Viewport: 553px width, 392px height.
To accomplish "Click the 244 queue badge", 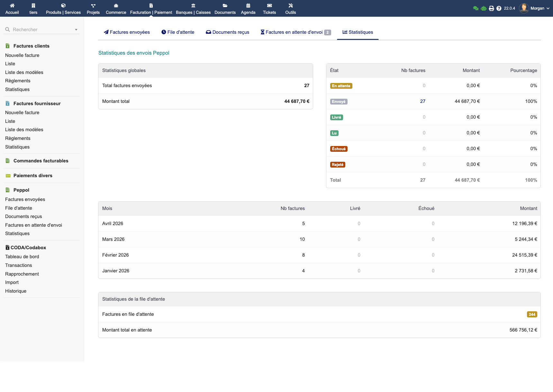I will pos(532,315).
